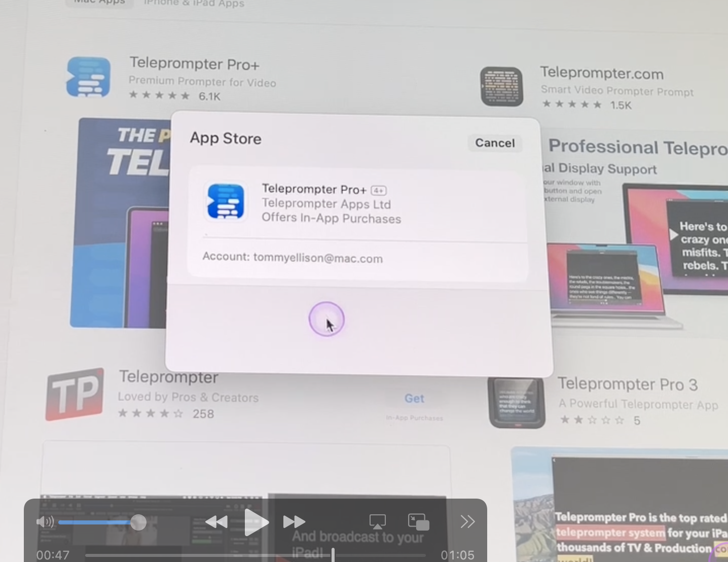Cancel the App Store purchase dialog
Viewport: 728px width, 562px height.
[495, 143]
